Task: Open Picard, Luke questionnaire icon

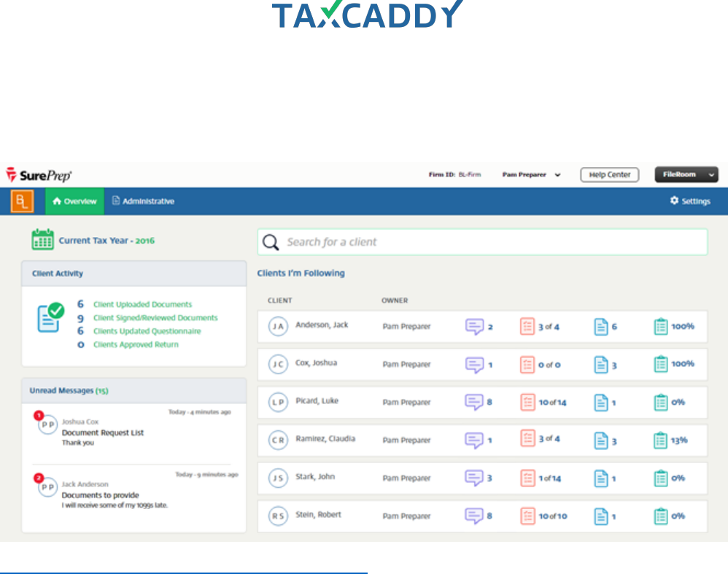Action: 661,402
